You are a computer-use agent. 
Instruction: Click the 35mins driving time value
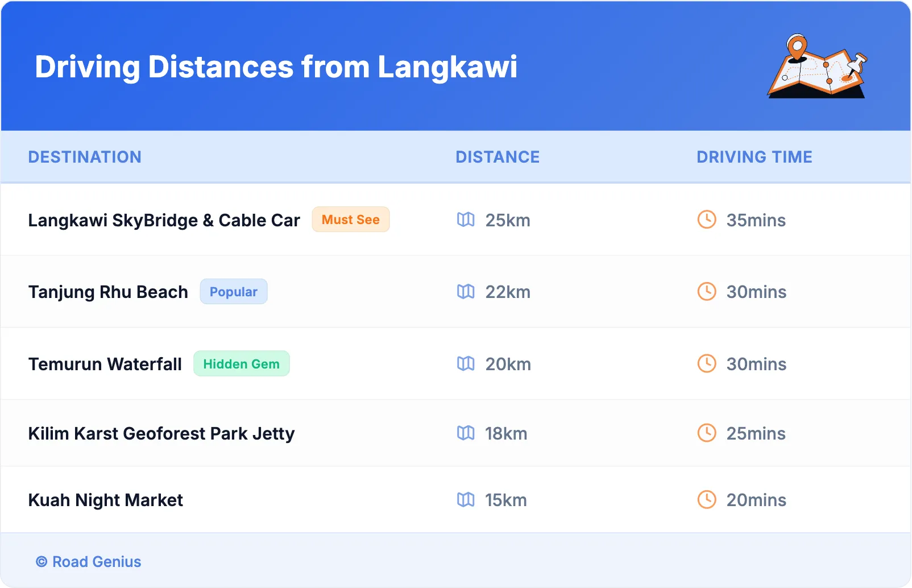coord(756,220)
